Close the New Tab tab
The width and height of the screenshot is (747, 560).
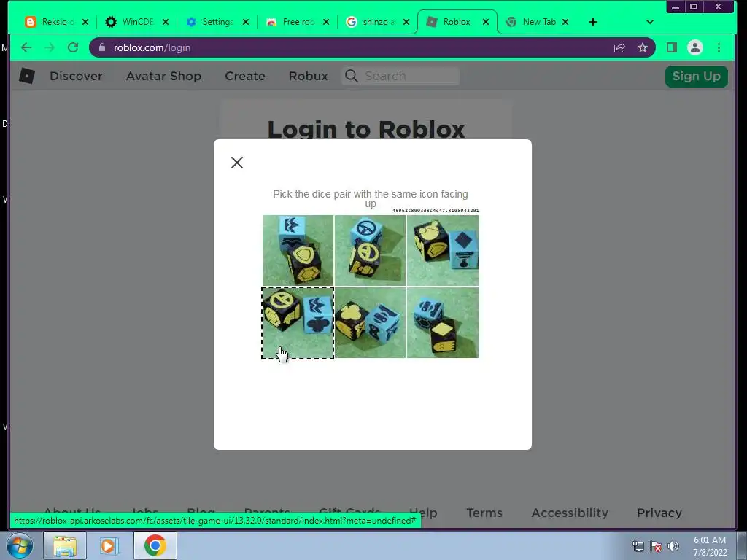tap(565, 22)
